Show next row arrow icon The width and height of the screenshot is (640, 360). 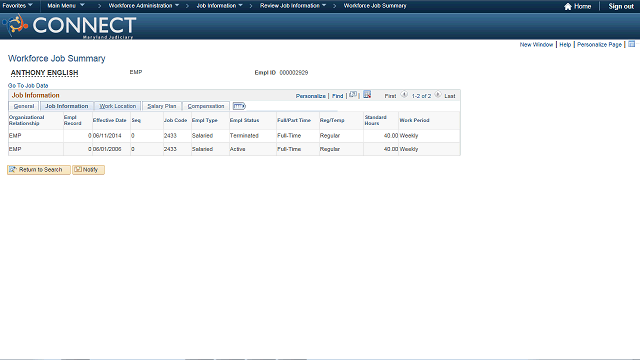tap(438, 95)
